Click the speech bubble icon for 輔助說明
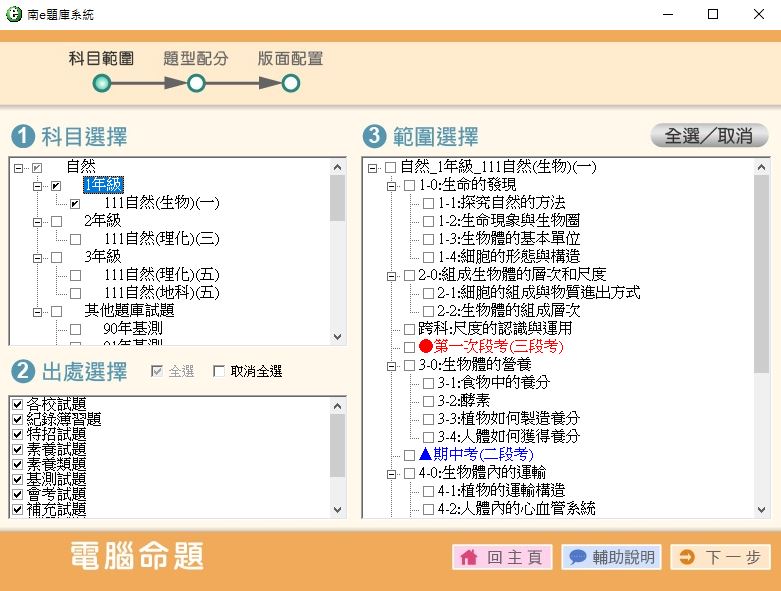Viewport: 781px width, 591px height. point(577,558)
